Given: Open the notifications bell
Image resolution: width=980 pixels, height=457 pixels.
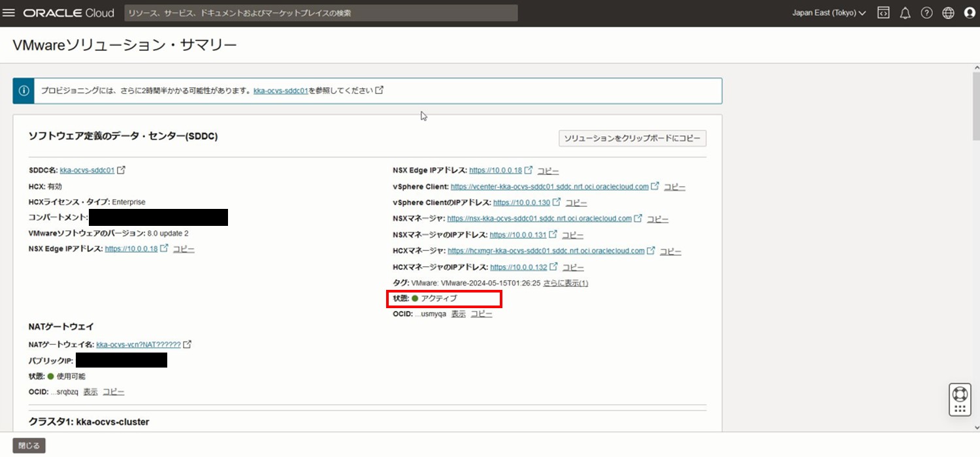Looking at the screenshot, I should click(905, 13).
